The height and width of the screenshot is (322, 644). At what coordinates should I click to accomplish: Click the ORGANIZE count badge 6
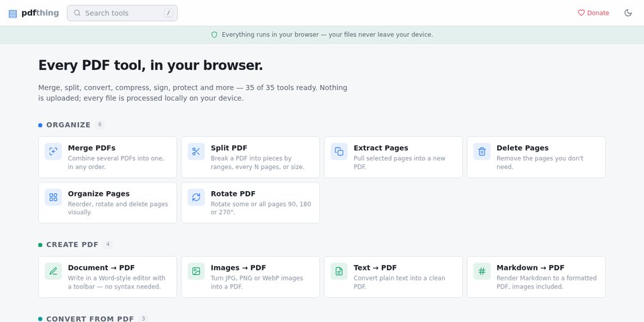(x=100, y=125)
